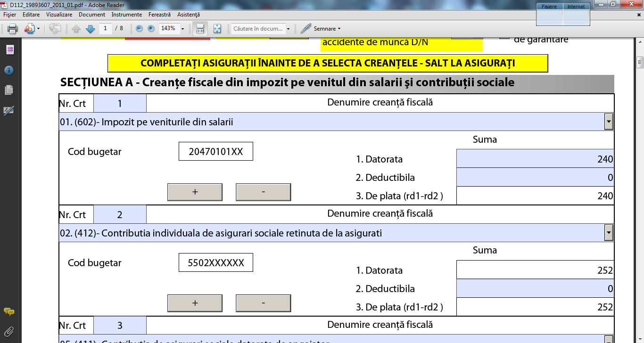This screenshot has height=343, width=644.
Task: Click the 'Internet' tab in overlay
Action: pyautogui.click(x=576, y=7)
